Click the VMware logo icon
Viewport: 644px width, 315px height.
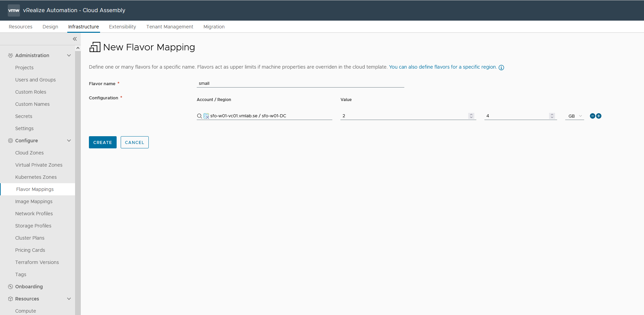pos(14,10)
